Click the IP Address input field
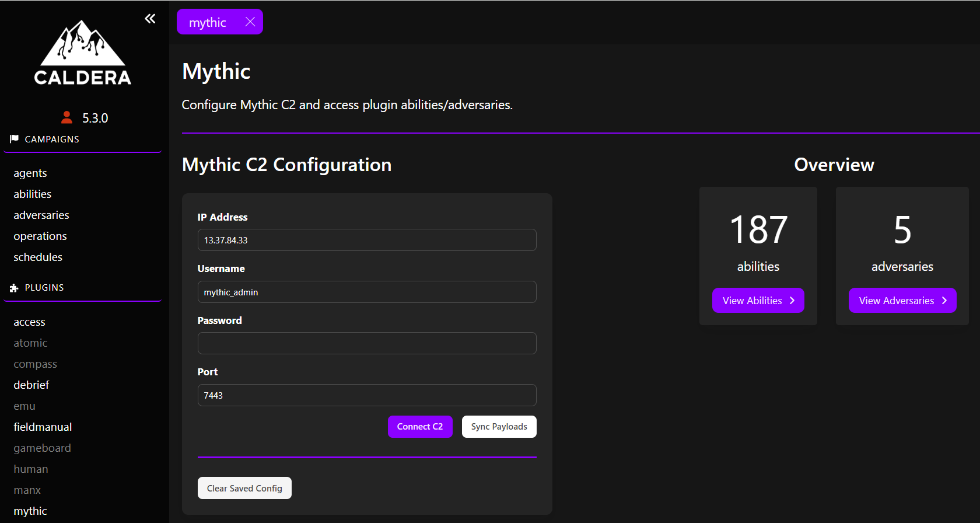980x523 pixels. point(367,240)
